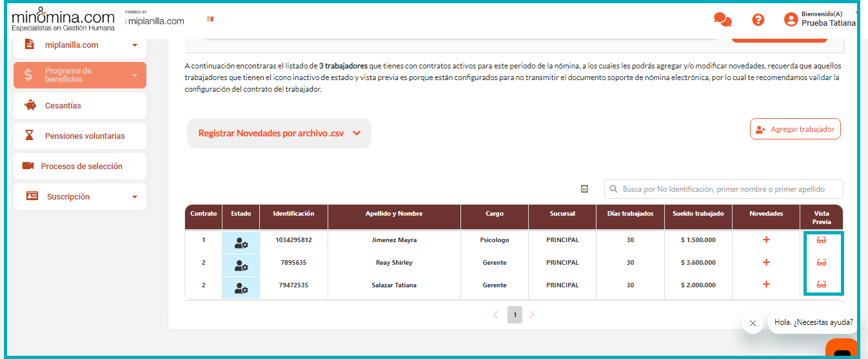Viewport: 868px width, 359px height.
Task: Close the help chat bubble with X
Action: tap(753, 323)
